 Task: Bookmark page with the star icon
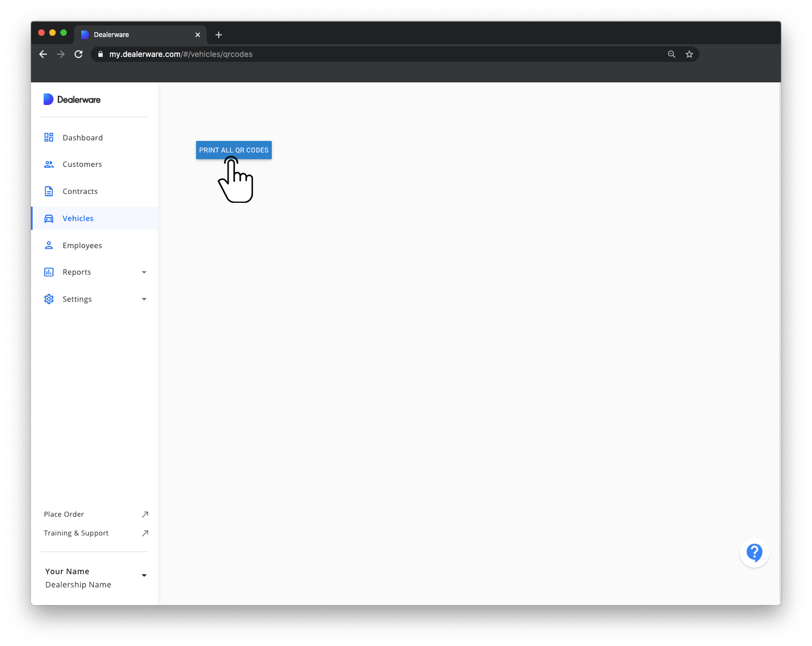pyautogui.click(x=689, y=54)
